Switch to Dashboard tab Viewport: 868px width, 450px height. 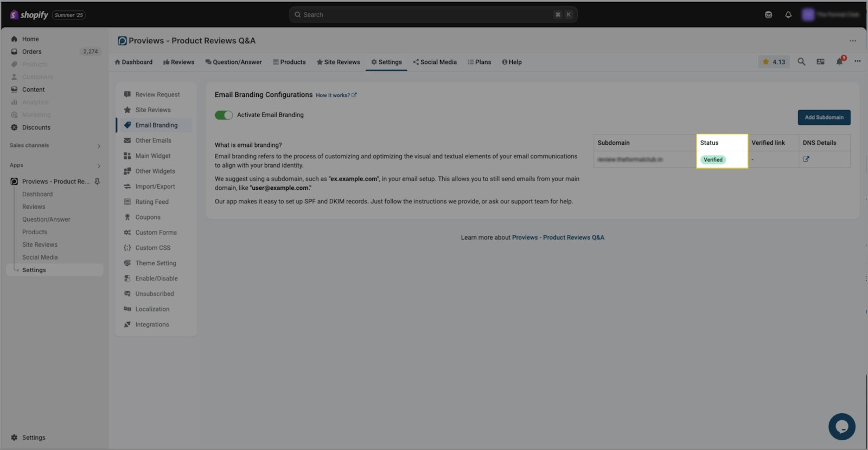click(x=133, y=62)
